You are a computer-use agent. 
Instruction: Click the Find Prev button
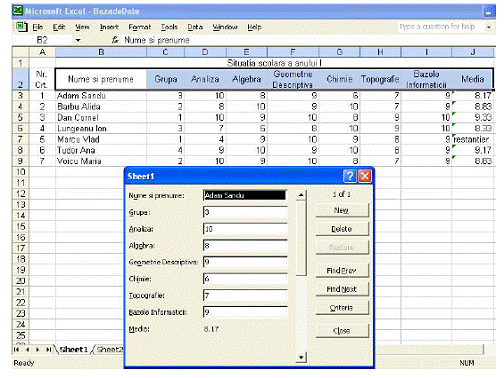342,271
